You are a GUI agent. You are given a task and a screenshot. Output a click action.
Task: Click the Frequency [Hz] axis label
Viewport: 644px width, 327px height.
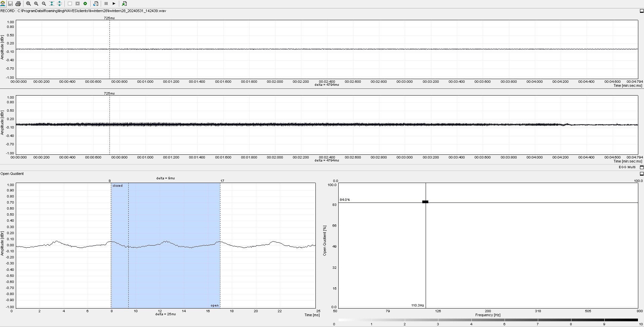tap(488, 315)
